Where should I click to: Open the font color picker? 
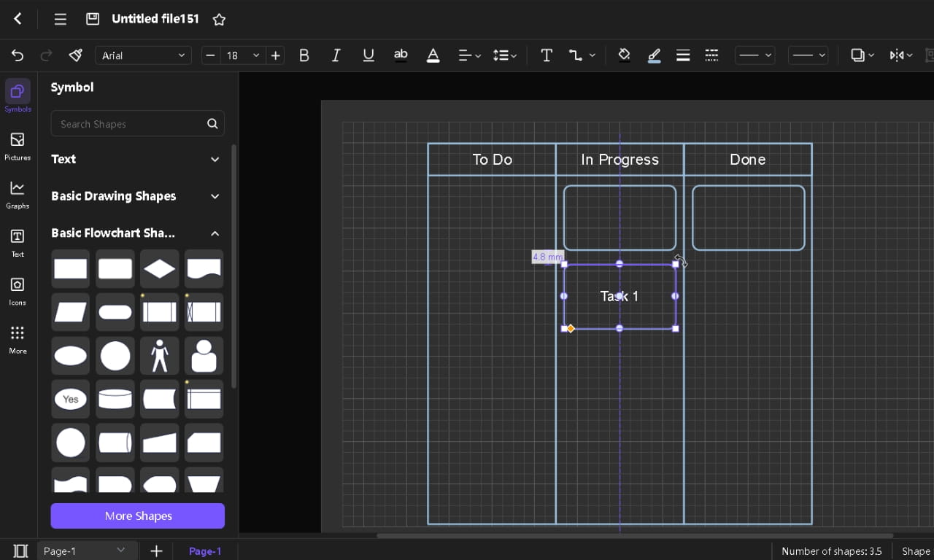point(433,55)
